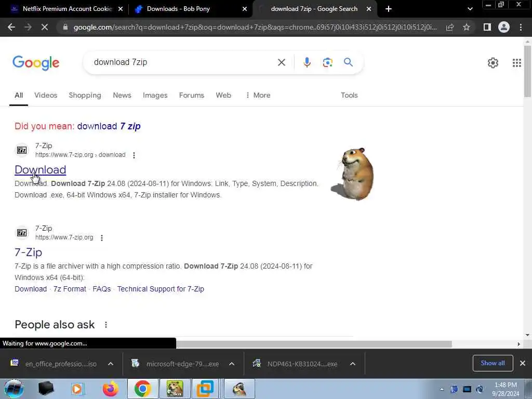Stop the page from loading
532x399 pixels.
coord(45,27)
